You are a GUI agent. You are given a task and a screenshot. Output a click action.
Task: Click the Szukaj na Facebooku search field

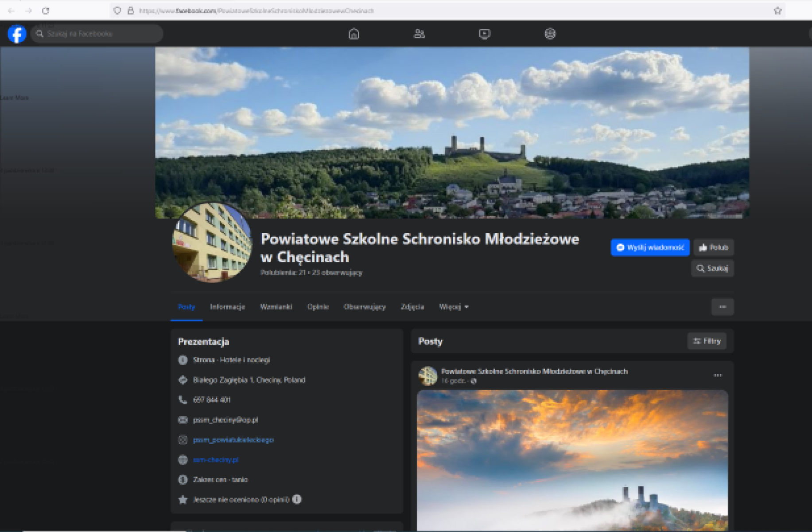click(97, 34)
